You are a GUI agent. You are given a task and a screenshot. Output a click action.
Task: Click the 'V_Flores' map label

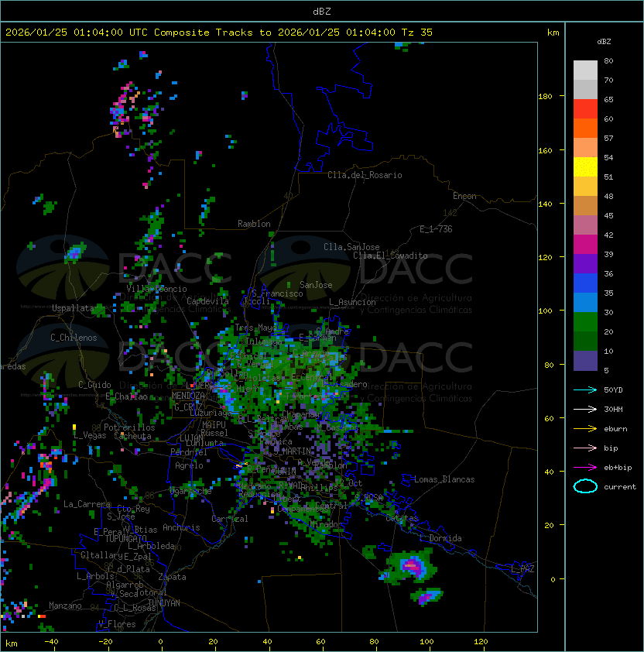pos(117,624)
